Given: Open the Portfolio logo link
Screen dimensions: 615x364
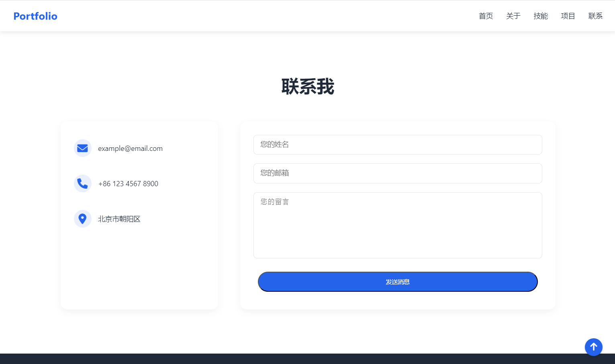Looking at the screenshot, I should [35, 16].
